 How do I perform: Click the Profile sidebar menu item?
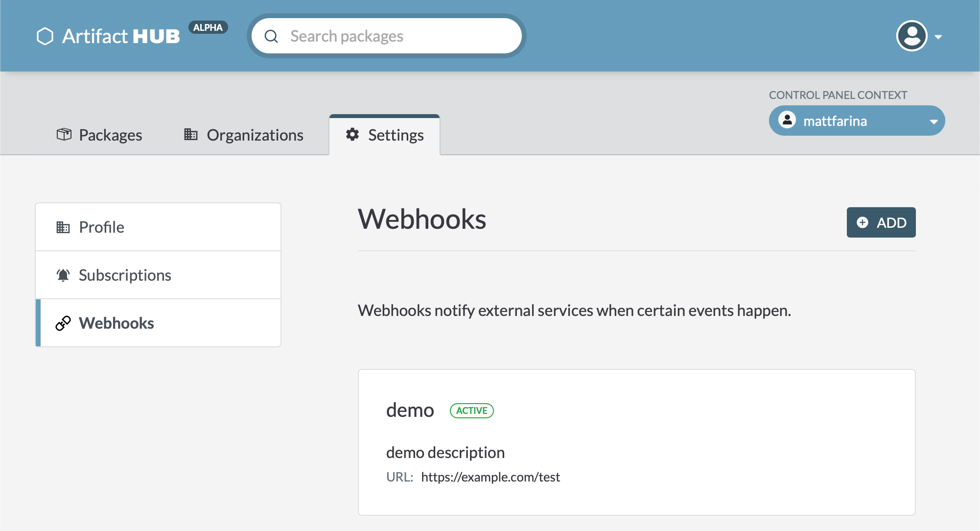158,226
